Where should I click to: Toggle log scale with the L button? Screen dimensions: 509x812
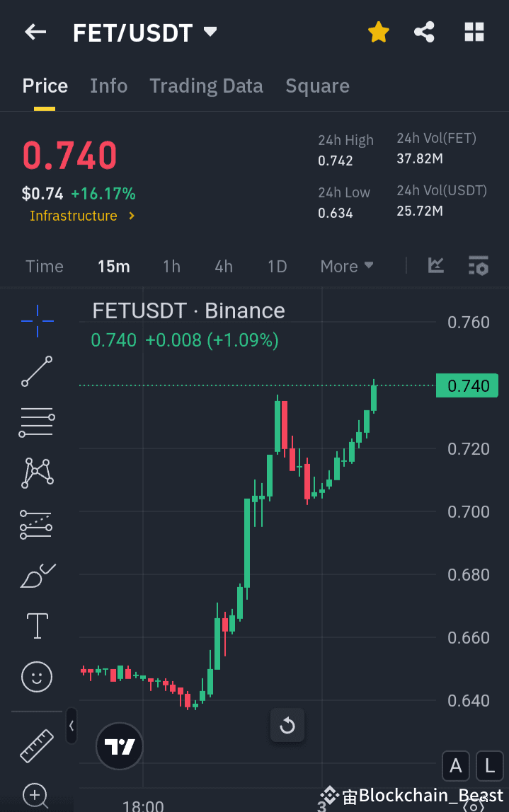489,766
